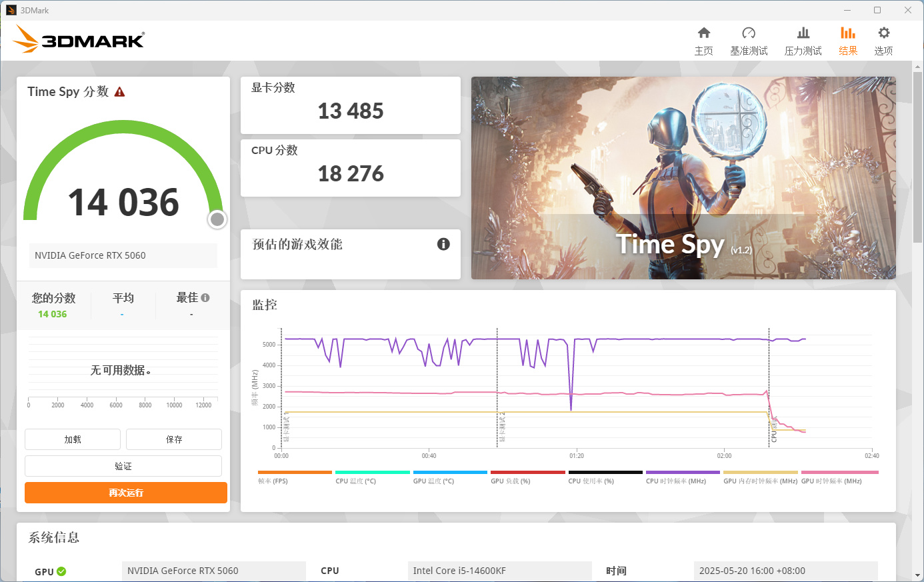Click the home icon for 主页
This screenshot has width=924, height=582.
click(x=704, y=33)
